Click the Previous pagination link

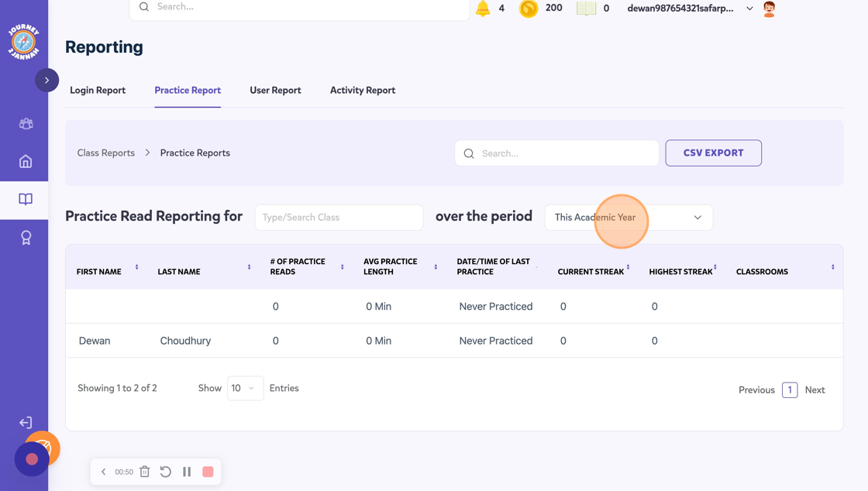point(756,390)
